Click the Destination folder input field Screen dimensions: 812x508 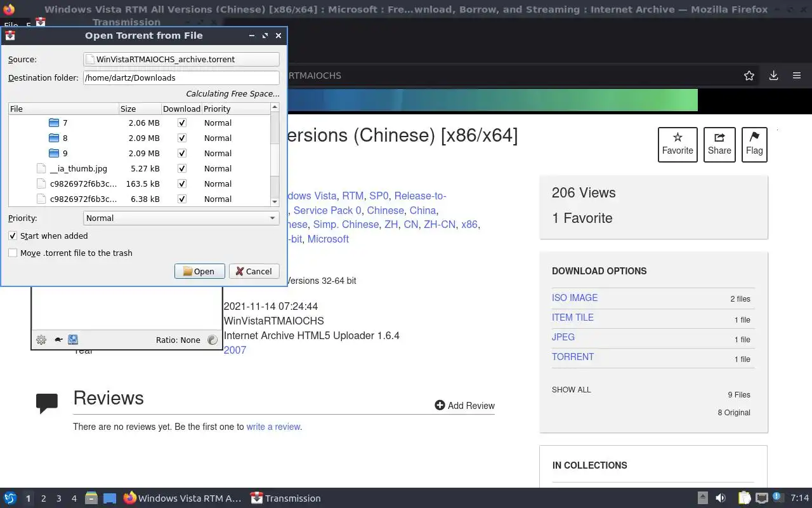tap(181, 77)
